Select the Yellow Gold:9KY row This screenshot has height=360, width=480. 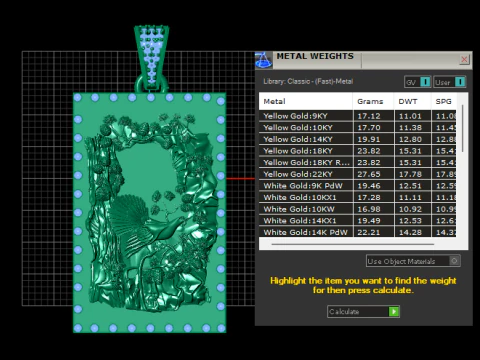coord(357,116)
